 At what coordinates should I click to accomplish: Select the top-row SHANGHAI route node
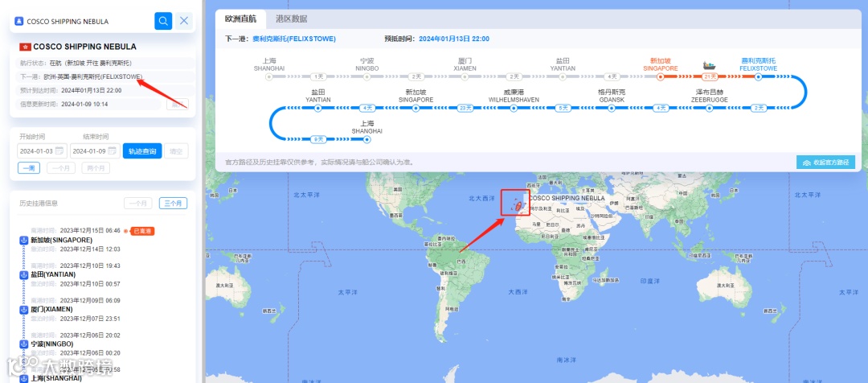pyautogui.click(x=269, y=77)
